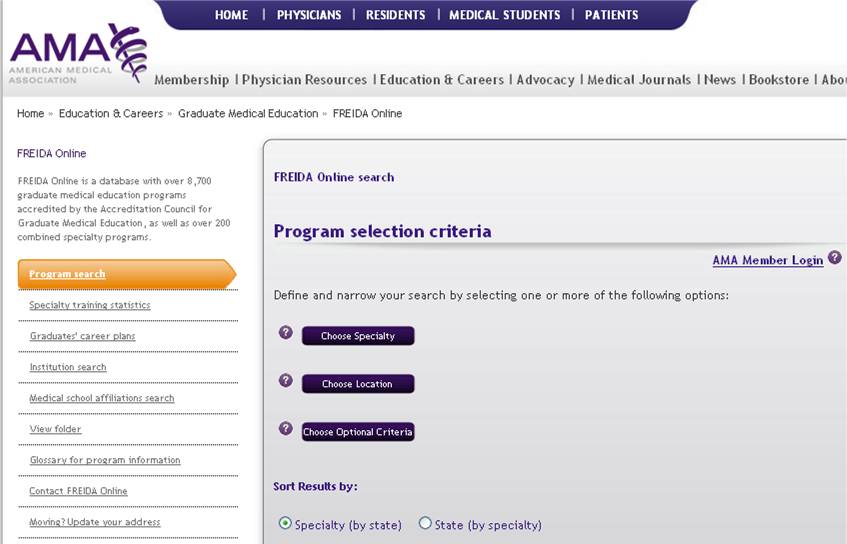Viewport: 847px width, 544px height.
Task: Click Home in breadcrumb trail
Action: [30, 113]
